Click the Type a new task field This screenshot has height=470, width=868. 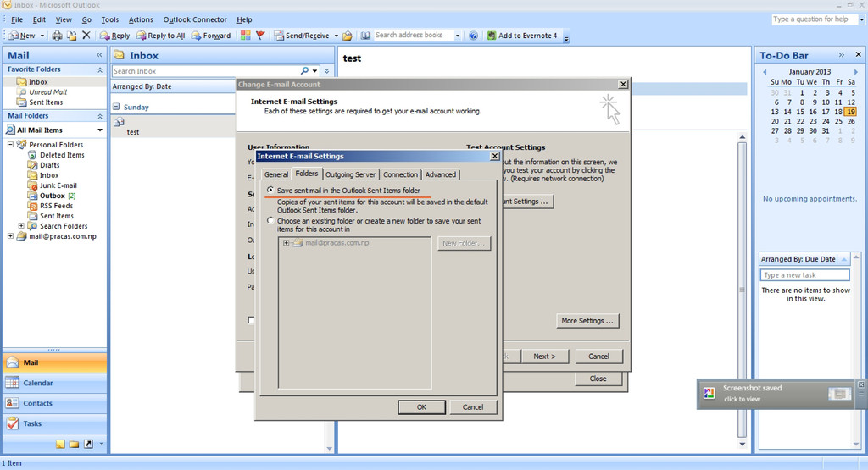point(805,275)
